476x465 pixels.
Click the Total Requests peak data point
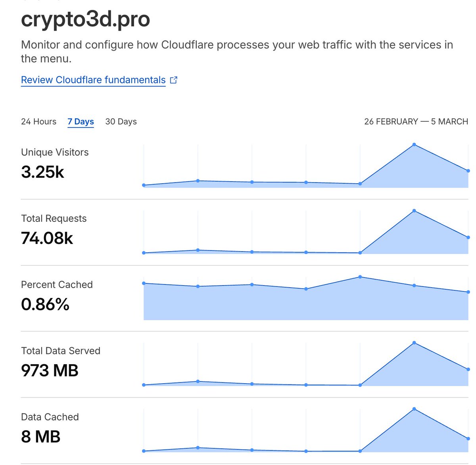pyautogui.click(x=414, y=211)
